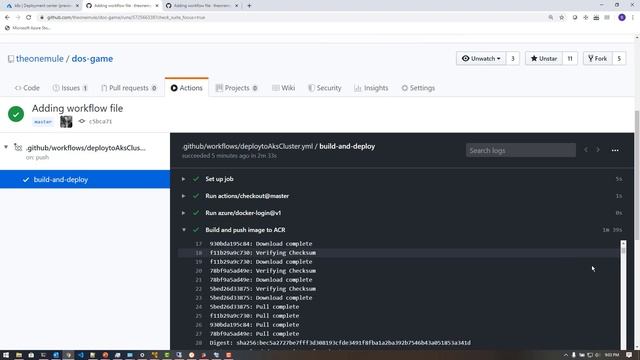Viewport: 640px width, 360px height.
Task: Switch to the Issues tab
Action: tap(70, 88)
